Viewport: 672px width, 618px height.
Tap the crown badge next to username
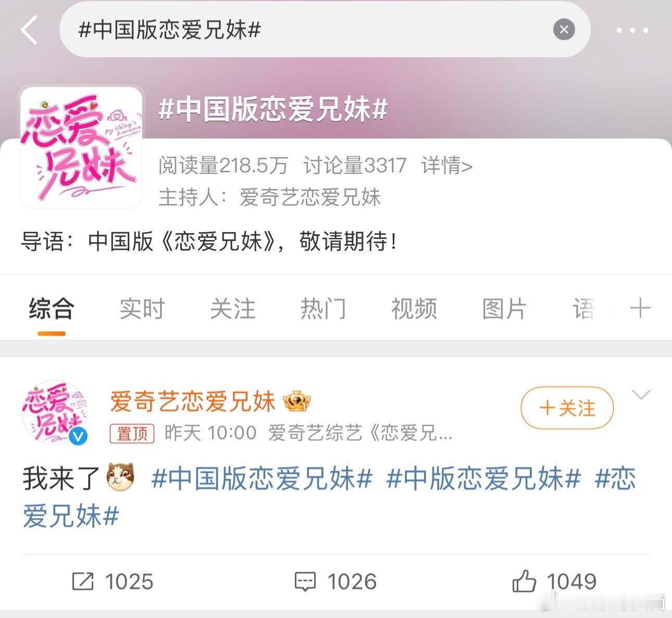pyautogui.click(x=297, y=401)
